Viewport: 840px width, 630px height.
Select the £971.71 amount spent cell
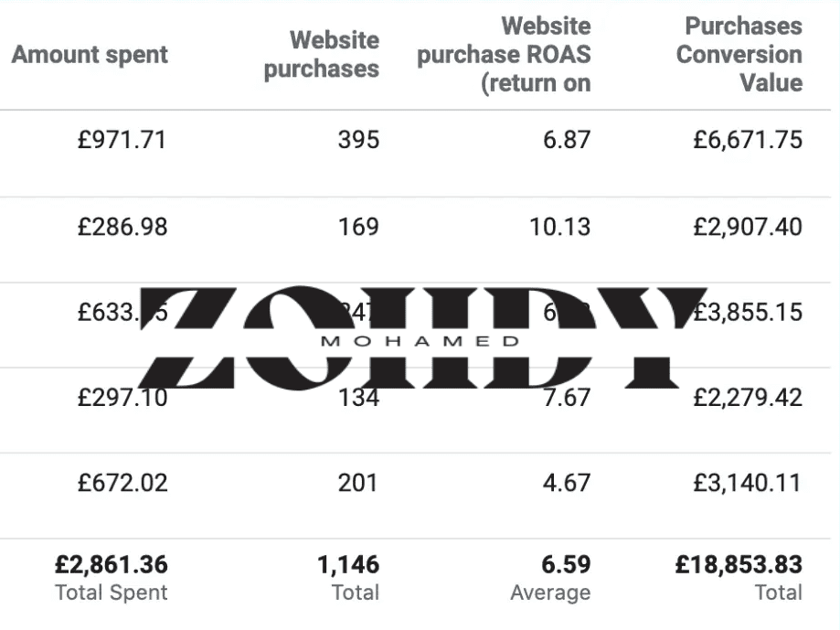click(x=122, y=141)
